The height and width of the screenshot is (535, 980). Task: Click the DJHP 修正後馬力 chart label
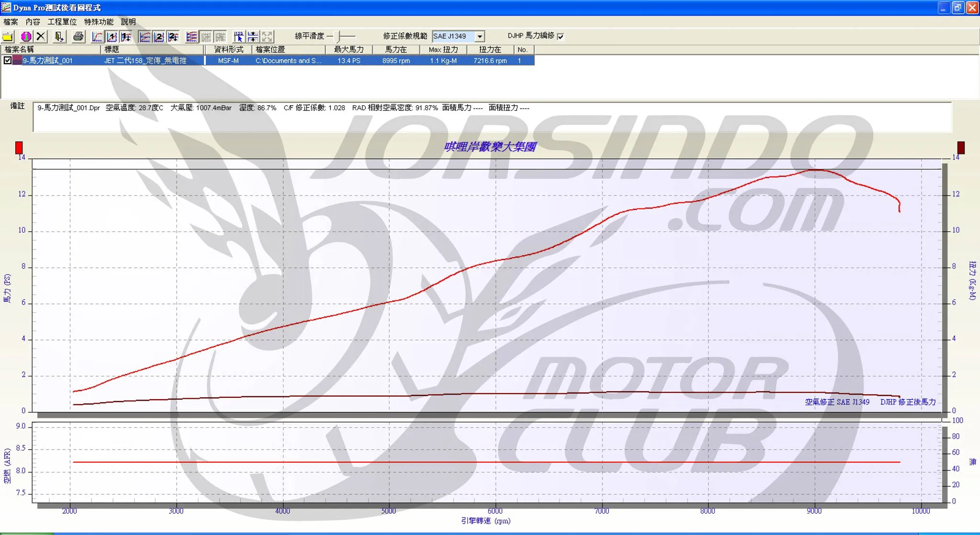point(908,402)
